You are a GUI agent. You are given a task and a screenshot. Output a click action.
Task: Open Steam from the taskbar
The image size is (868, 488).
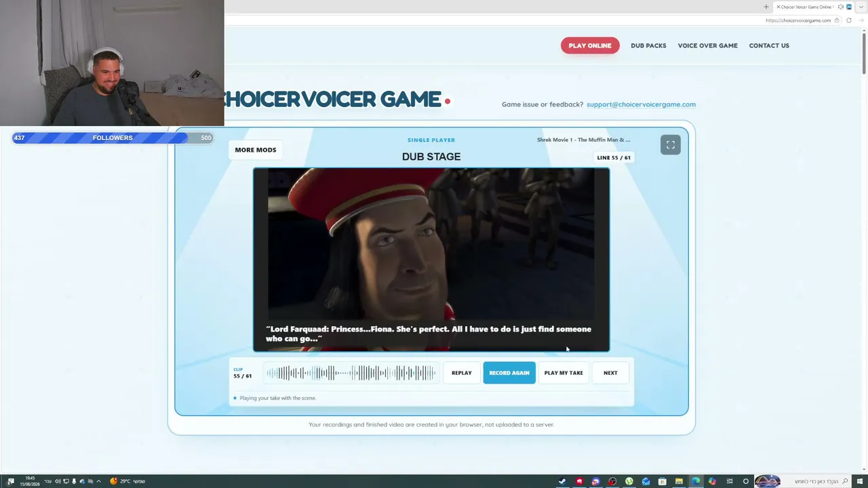coord(562,481)
